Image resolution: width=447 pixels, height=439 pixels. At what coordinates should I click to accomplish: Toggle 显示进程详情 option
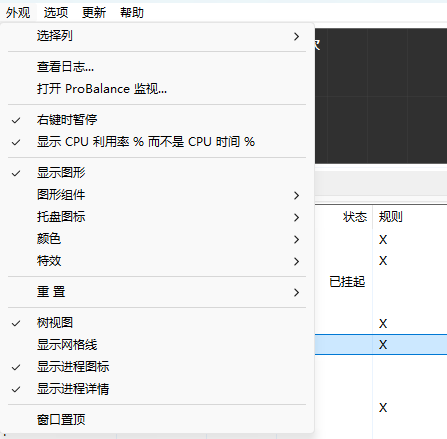click(x=157, y=389)
